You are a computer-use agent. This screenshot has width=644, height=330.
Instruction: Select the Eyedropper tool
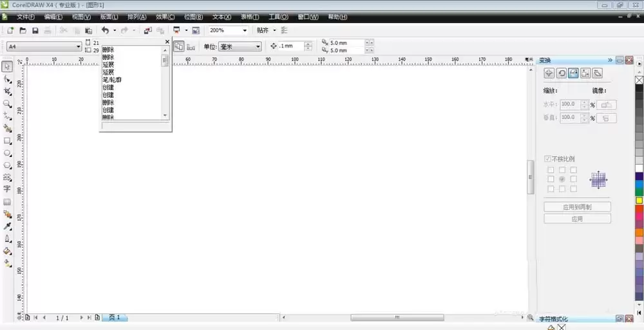pyautogui.click(x=7, y=226)
